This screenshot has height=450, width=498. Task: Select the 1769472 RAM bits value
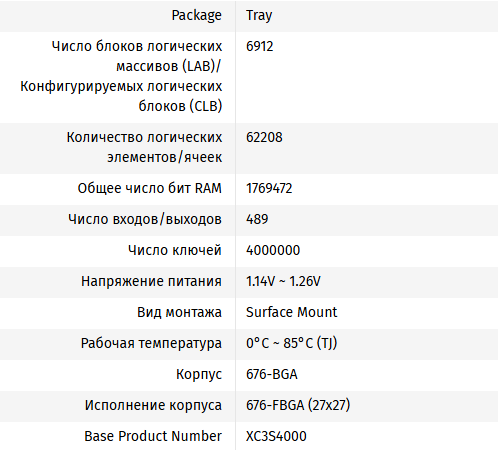pyautogui.click(x=269, y=188)
